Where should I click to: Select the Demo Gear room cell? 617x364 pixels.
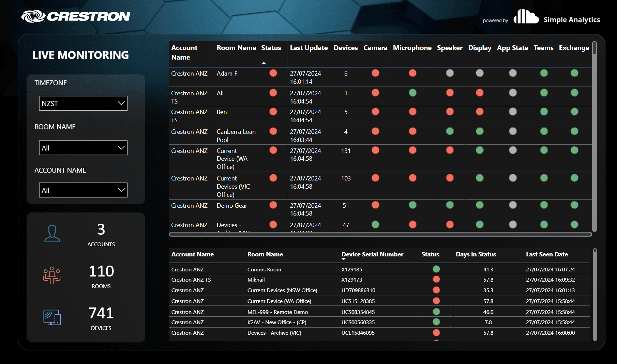point(232,205)
